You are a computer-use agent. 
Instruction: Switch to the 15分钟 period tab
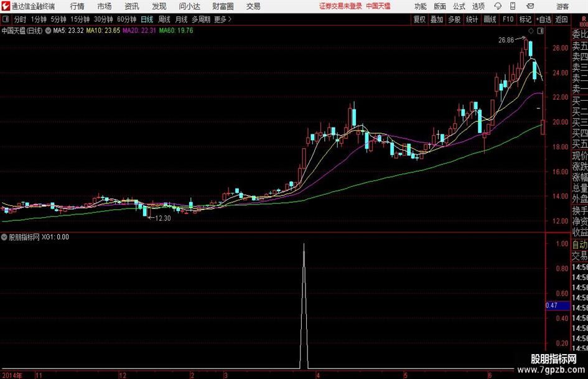click(x=80, y=19)
